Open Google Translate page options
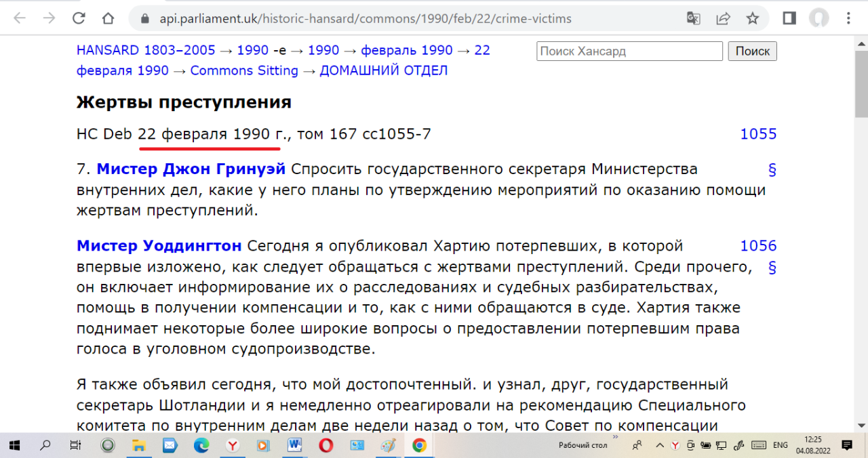Viewport: 868px width, 458px height. [693, 18]
